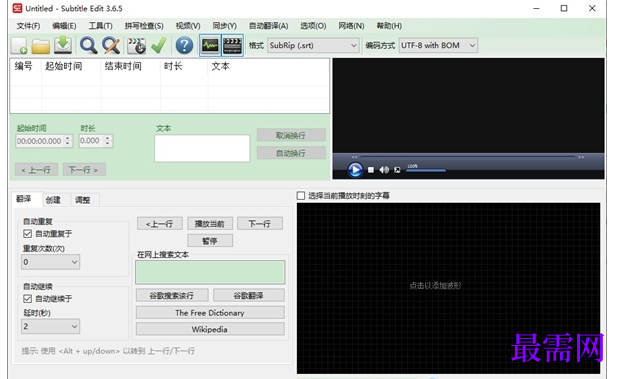Expand the 延时(秒) dropdown
This screenshot has width=623, height=379.
pyautogui.click(x=50, y=326)
